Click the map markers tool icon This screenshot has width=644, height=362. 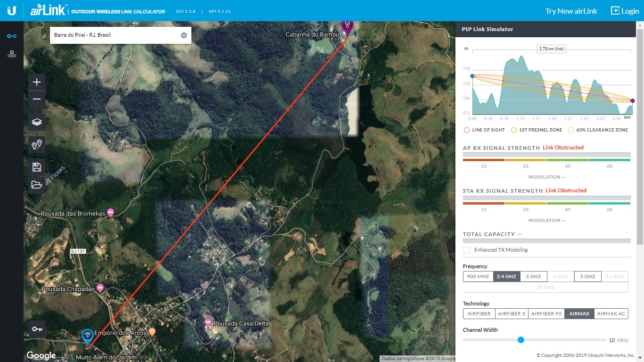(x=37, y=145)
